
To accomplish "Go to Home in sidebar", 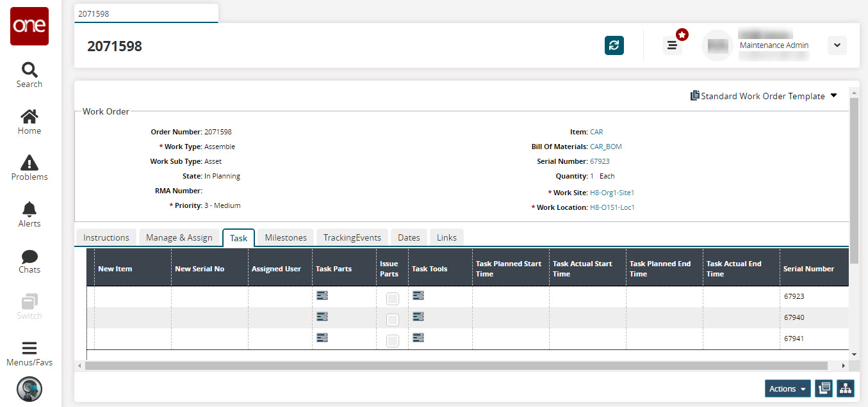I will tap(29, 122).
